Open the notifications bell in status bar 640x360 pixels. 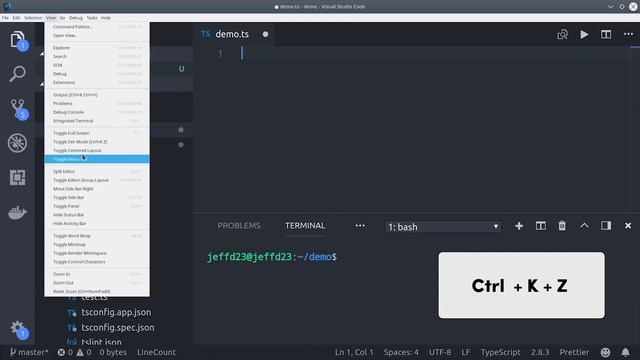625,352
